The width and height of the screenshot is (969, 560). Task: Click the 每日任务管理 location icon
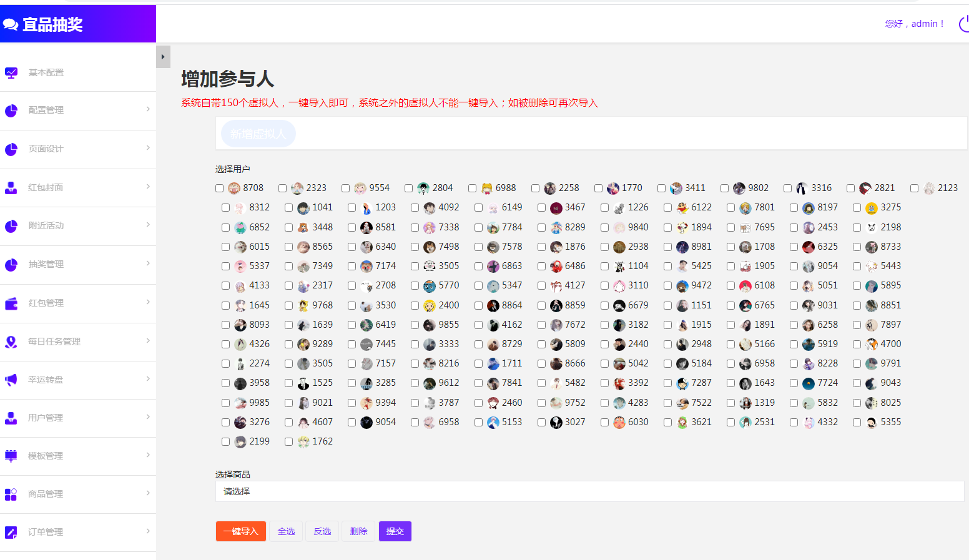click(11, 341)
